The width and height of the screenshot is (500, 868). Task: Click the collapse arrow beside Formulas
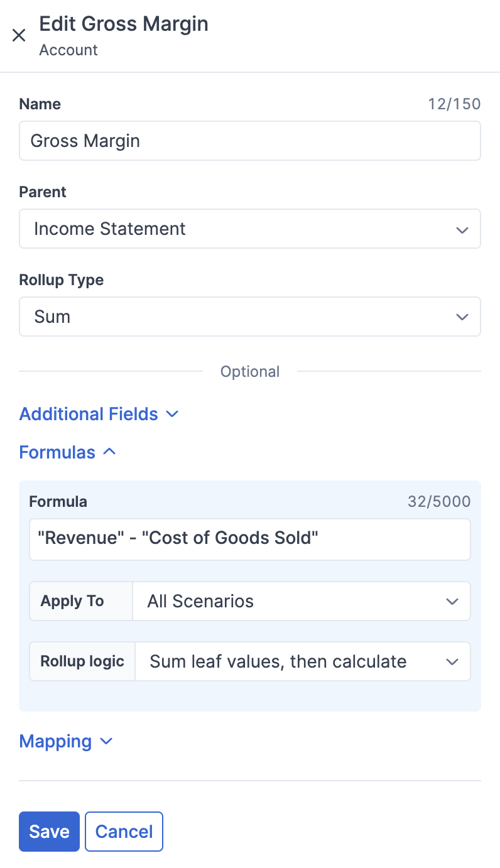[x=109, y=452]
